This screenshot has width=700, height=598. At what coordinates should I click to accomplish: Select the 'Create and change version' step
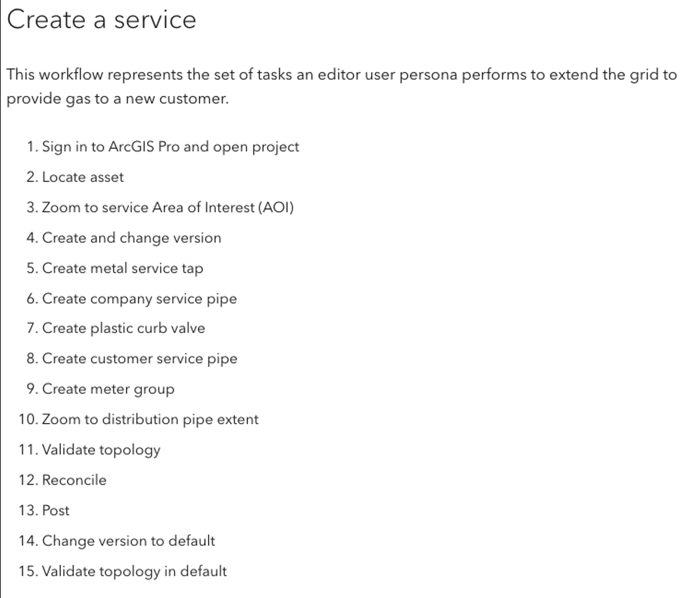(x=131, y=238)
